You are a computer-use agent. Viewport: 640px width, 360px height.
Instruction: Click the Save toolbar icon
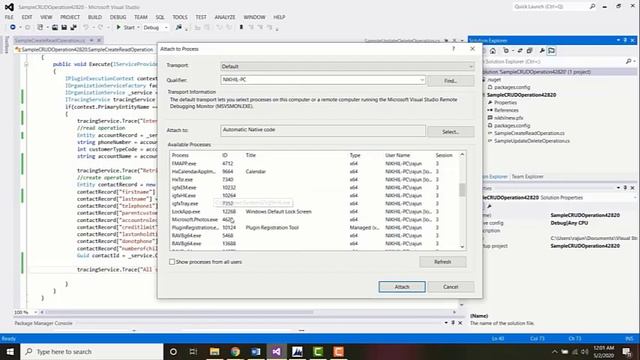coord(64,27)
